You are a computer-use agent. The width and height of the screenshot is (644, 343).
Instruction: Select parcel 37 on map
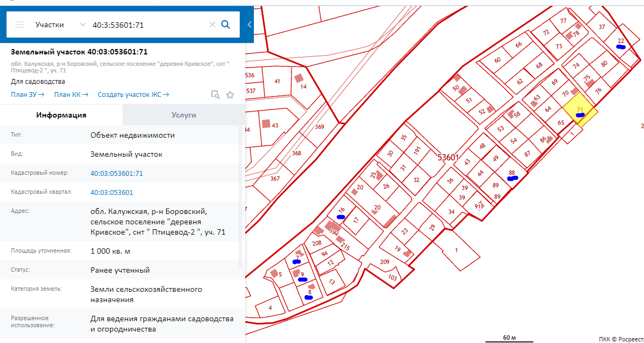[x=602, y=27]
